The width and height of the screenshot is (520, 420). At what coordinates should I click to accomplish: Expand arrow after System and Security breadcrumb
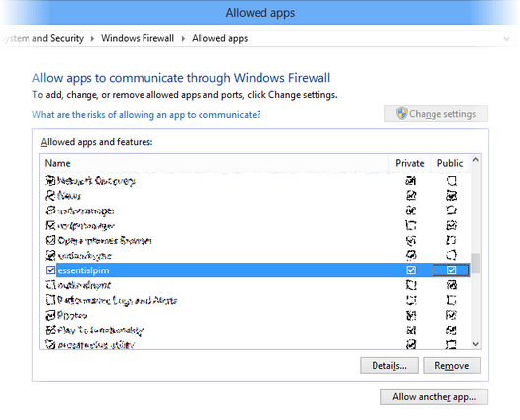click(92, 39)
